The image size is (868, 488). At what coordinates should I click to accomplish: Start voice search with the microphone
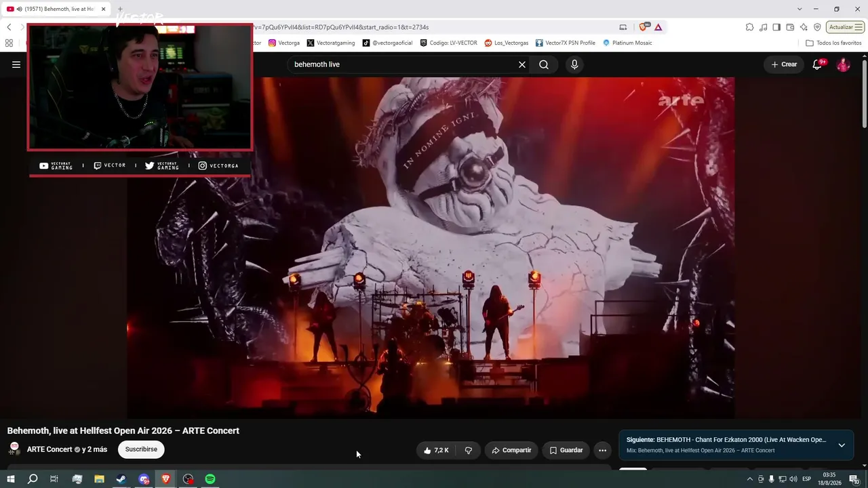pos(574,64)
